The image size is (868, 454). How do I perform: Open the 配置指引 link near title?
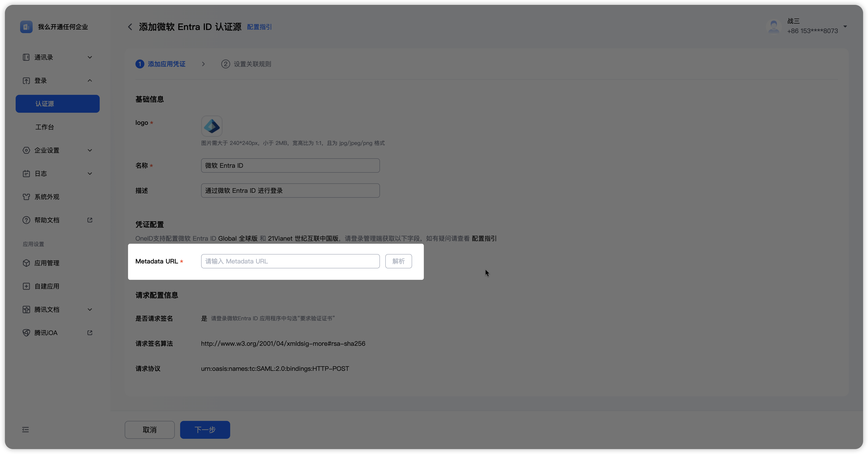(259, 27)
